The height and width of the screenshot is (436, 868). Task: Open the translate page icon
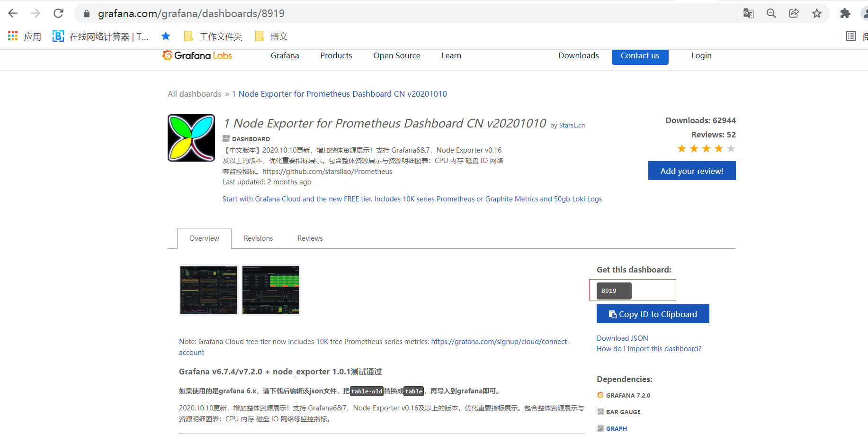(749, 13)
